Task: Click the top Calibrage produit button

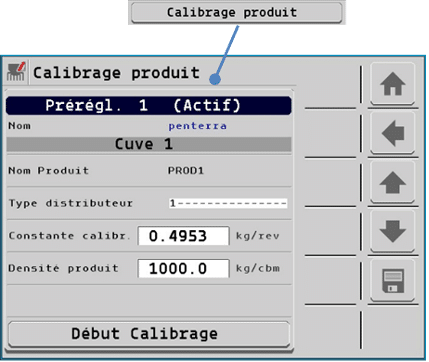Action: 237,12
